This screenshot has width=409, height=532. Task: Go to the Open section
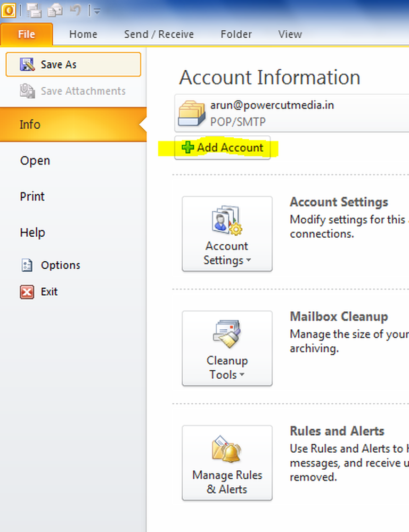pos(35,161)
